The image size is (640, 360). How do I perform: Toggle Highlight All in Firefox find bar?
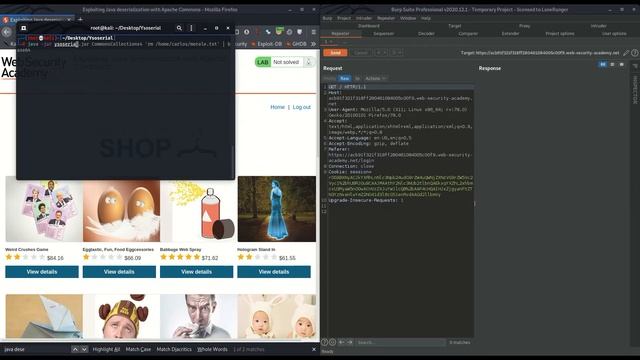106,349
